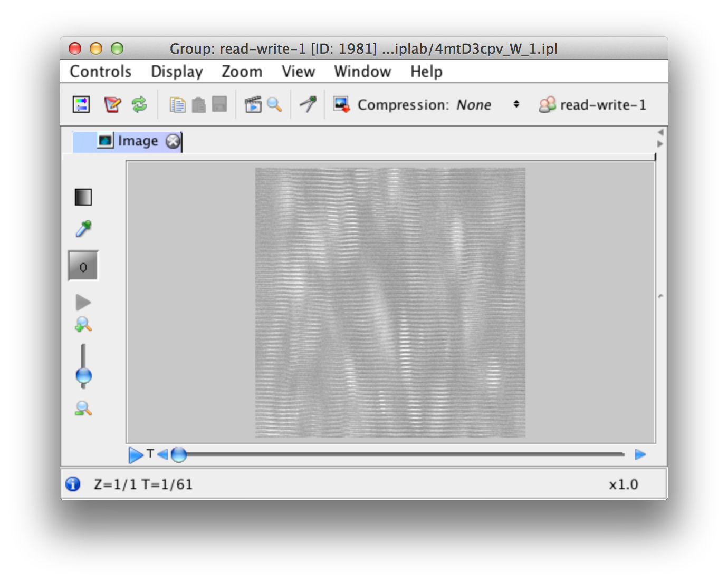Click the right side panel expander arrow
Image resolution: width=728 pixels, height=583 pixels.
(x=660, y=296)
